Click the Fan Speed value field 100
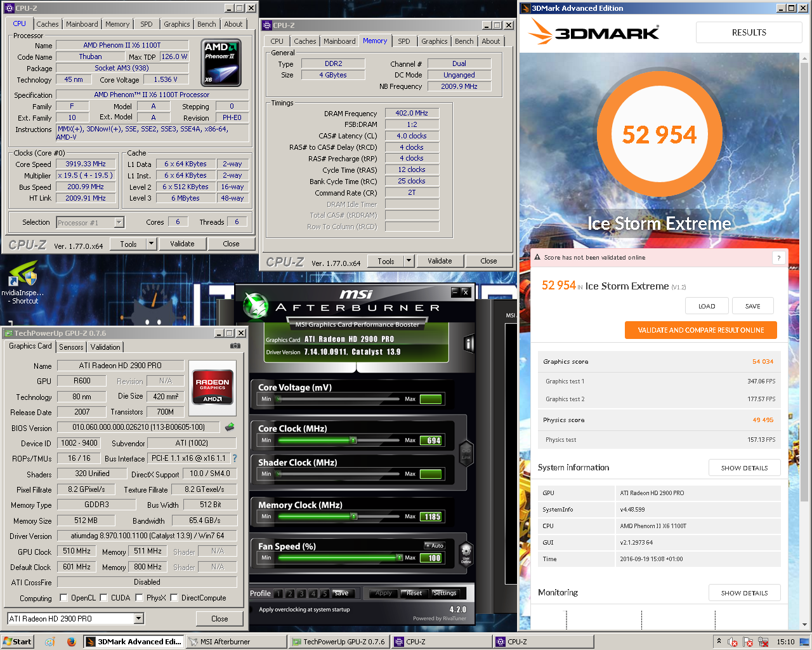The height and width of the screenshot is (650, 812). click(431, 558)
